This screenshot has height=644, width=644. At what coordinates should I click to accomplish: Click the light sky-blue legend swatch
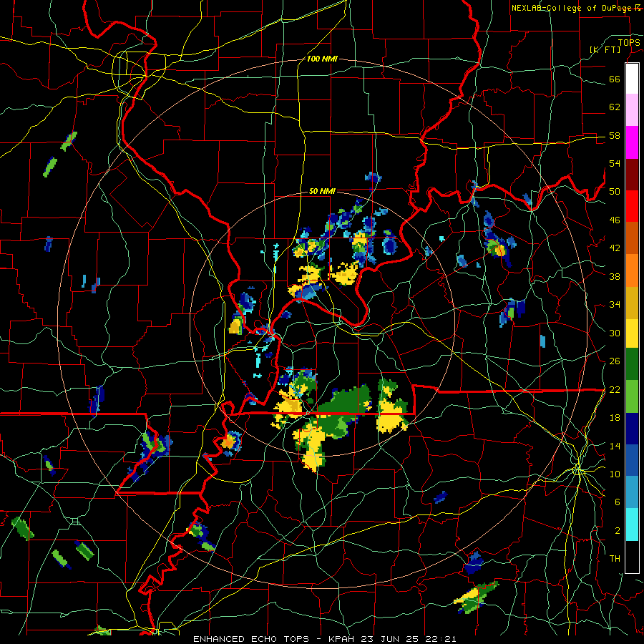click(632, 492)
